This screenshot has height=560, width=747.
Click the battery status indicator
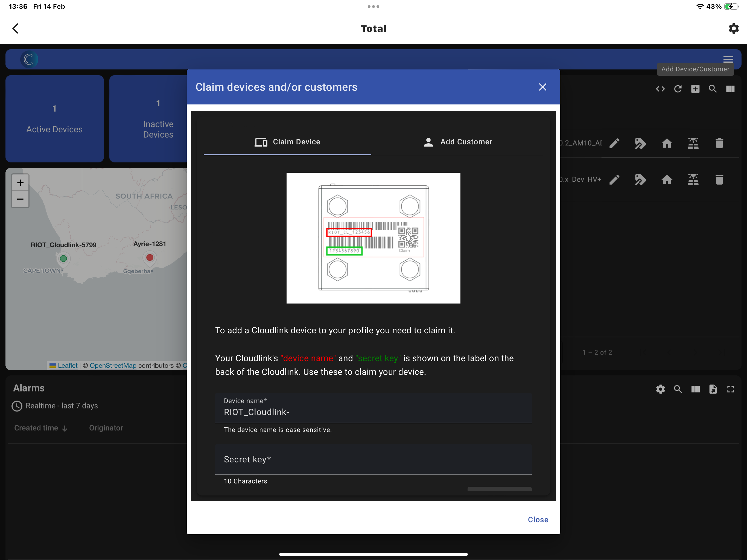coord(731,6)
